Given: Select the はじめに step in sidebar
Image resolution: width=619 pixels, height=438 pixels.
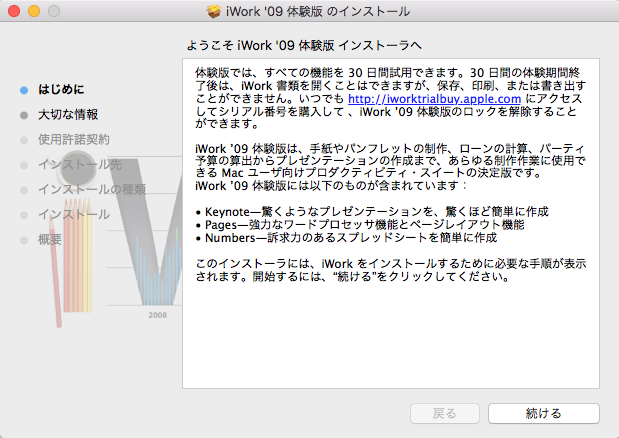Looking at the screenshot, I should [61, 89].
